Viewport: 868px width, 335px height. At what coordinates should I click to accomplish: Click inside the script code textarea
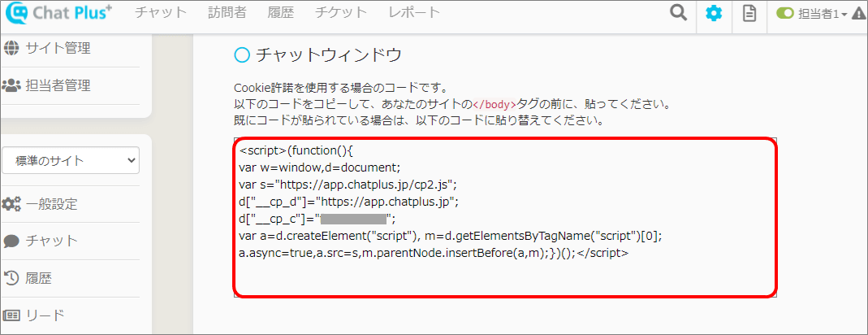point(505,217)
